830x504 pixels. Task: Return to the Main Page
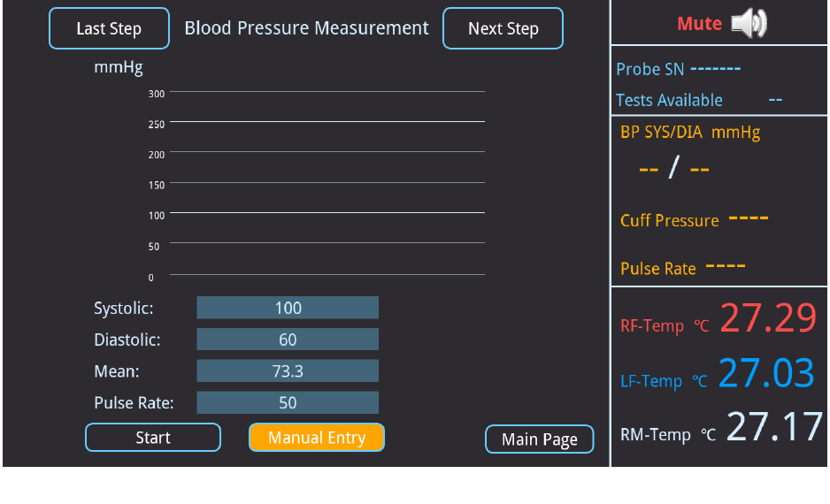click(x=540, y=439)
